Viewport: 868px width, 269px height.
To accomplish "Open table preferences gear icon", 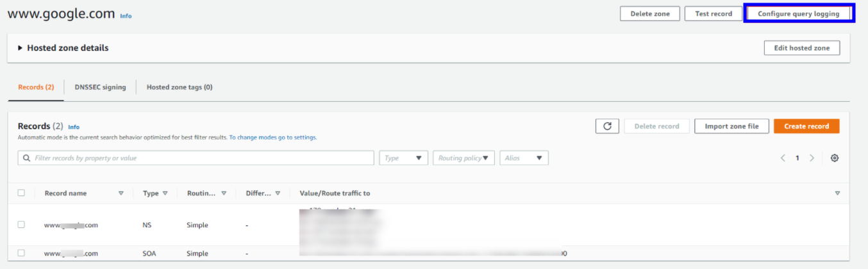I will tap(835, 158).
